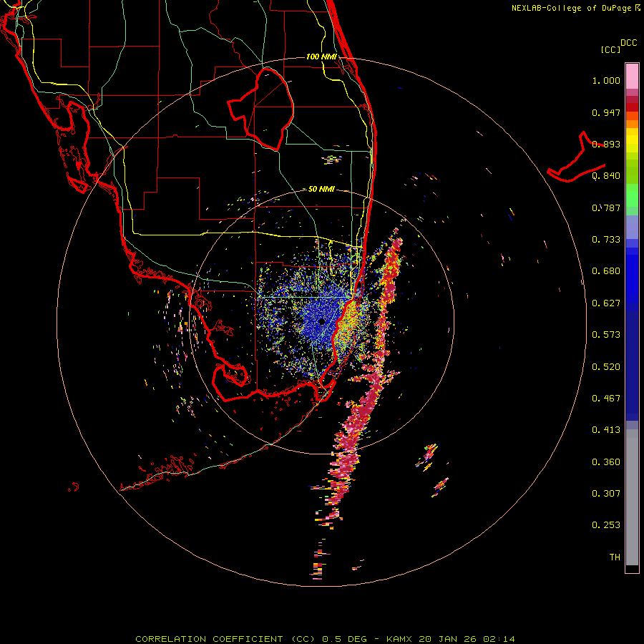644x644 pixels.
Task: Click the TH threshold label
Action: 615,557
